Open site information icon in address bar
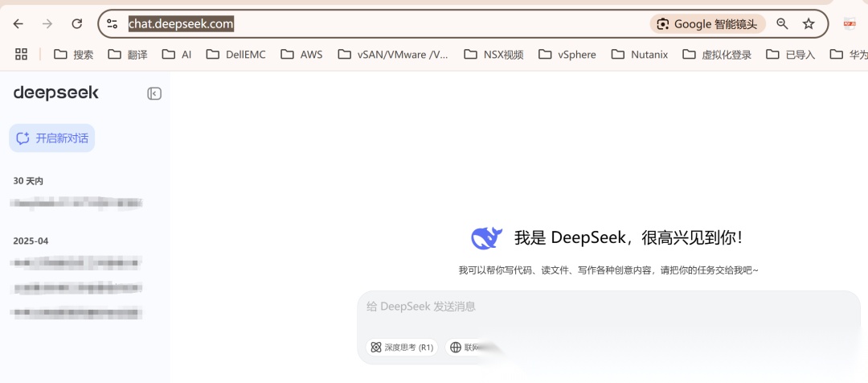This screenshot has height=383, width=868. tap(113, 24)
